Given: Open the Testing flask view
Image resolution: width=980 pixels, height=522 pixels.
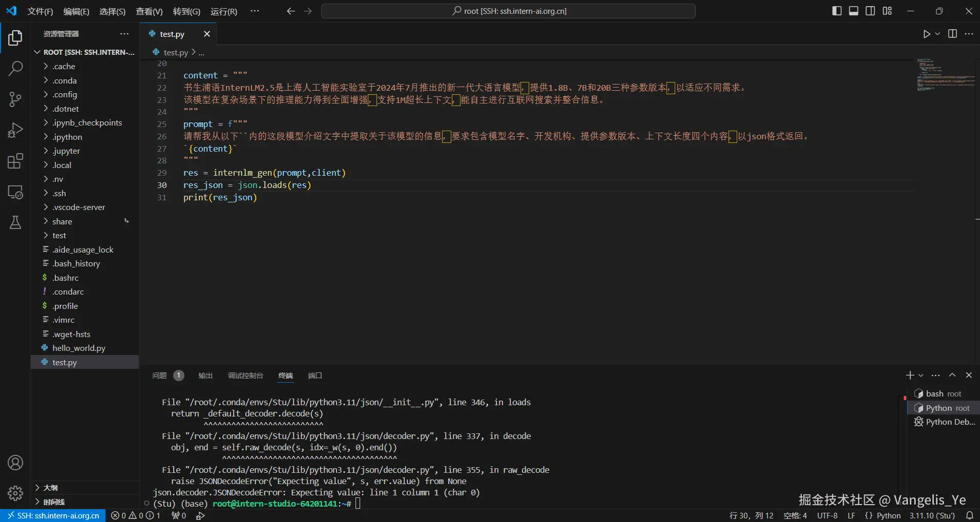Looking at the screenshot, I should [15, 223].
